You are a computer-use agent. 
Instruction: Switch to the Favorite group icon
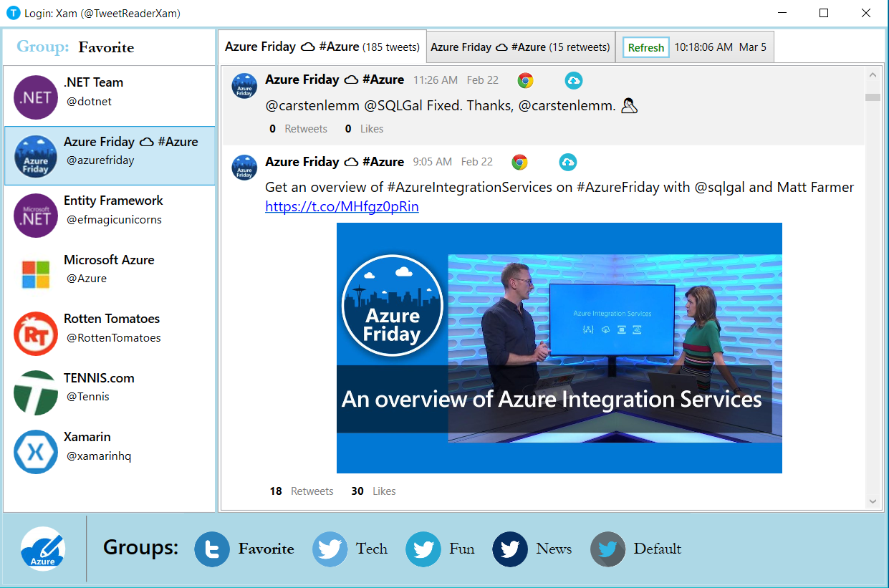click(212, 549)
